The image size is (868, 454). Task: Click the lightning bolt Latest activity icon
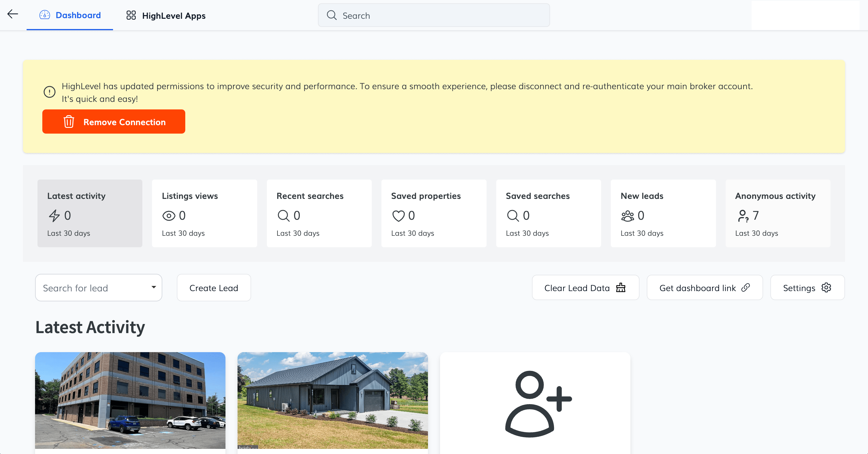coord(54,216)
